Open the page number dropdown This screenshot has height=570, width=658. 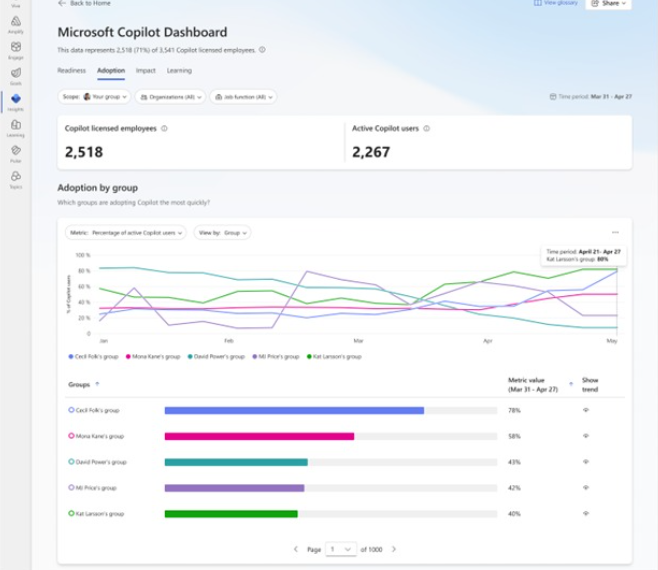pyautogui.click(x=341, y=549)
